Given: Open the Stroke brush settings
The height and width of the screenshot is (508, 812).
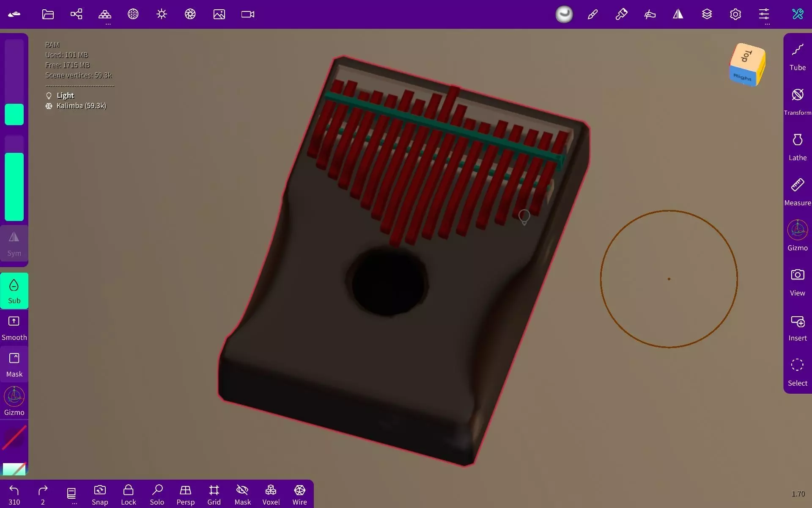Looking at the screenshot, I should [593, 14].
